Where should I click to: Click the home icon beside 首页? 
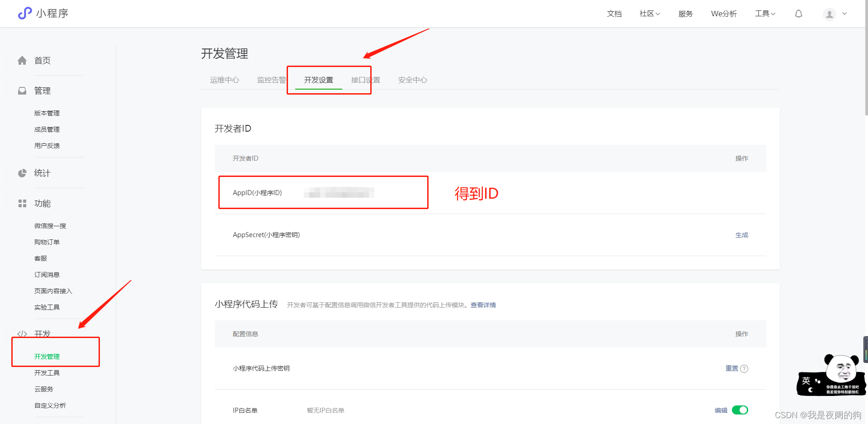[x=22, y=61]
